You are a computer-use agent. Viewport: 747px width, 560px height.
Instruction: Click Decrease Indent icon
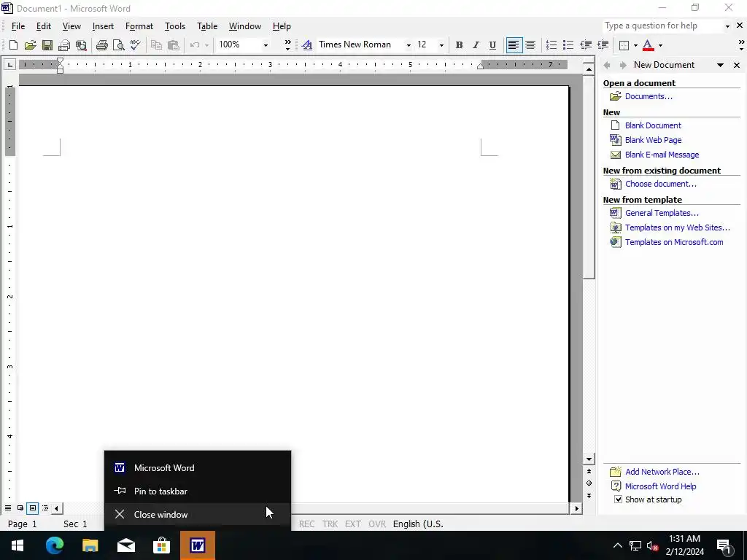pos(586,45)
